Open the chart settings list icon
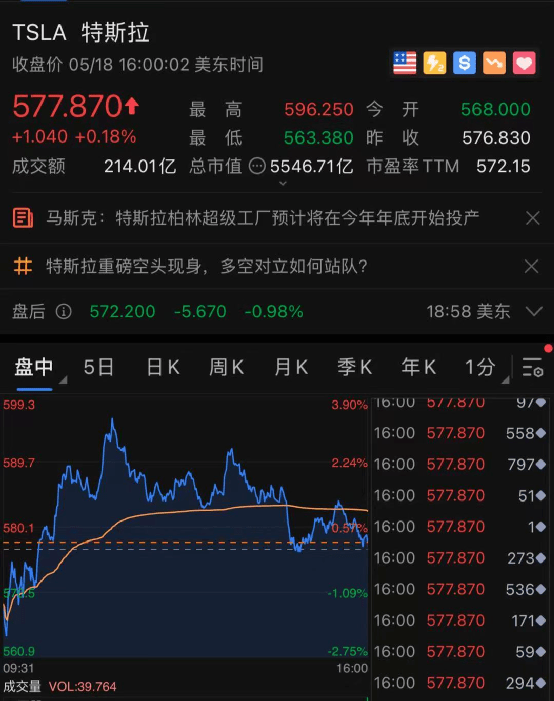The image size is (554, 701). pos(533,367)
